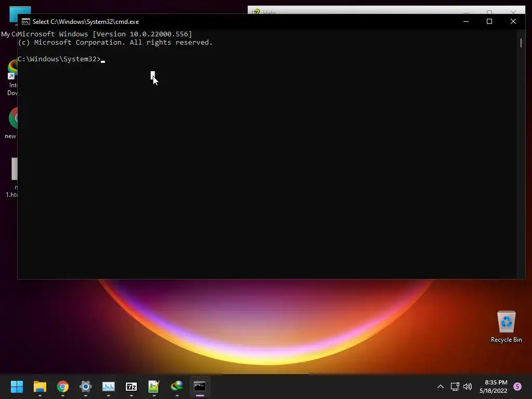
Task: Click the cmd.exe vertical scrollbar thumb
Action: click(x=521, y=43)
